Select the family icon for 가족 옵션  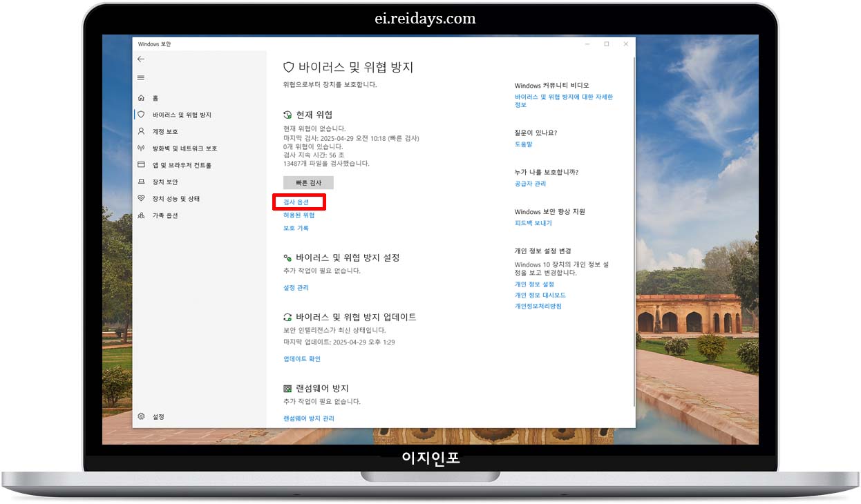(x=141, y=215)
